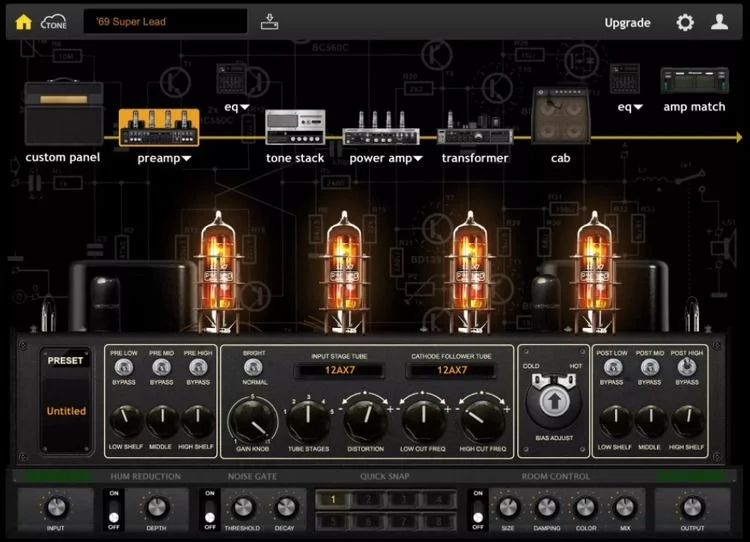This screenshot has height=542, width=750.
Task: Switch Noise Gate on/off
Action: 210,509
